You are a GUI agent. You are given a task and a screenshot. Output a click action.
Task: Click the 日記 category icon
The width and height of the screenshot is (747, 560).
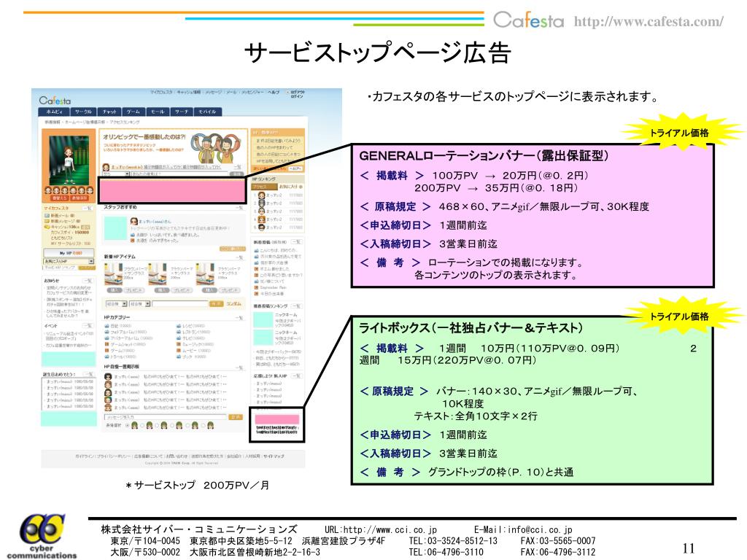[x=107, y=326]
